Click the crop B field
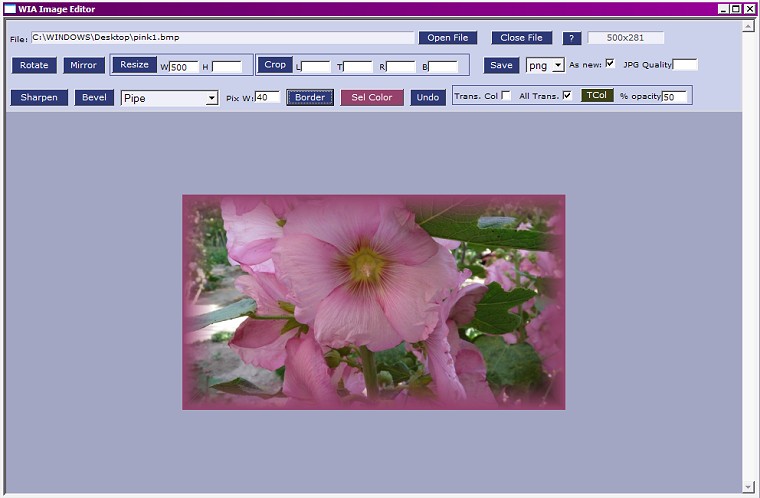 coord(443,67)
